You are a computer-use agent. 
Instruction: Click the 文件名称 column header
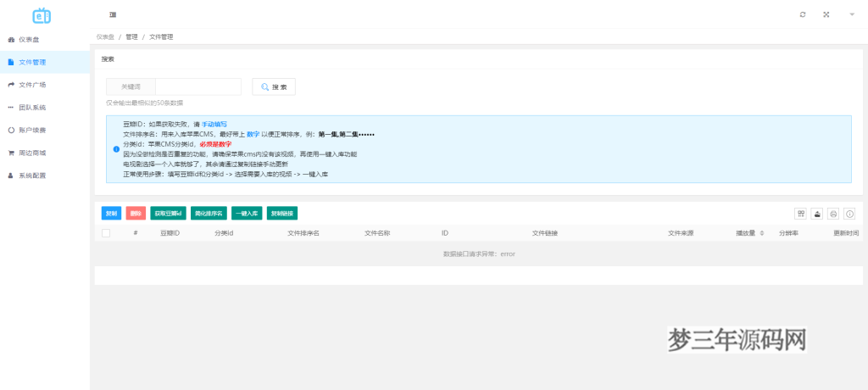(x=377, y=233)
